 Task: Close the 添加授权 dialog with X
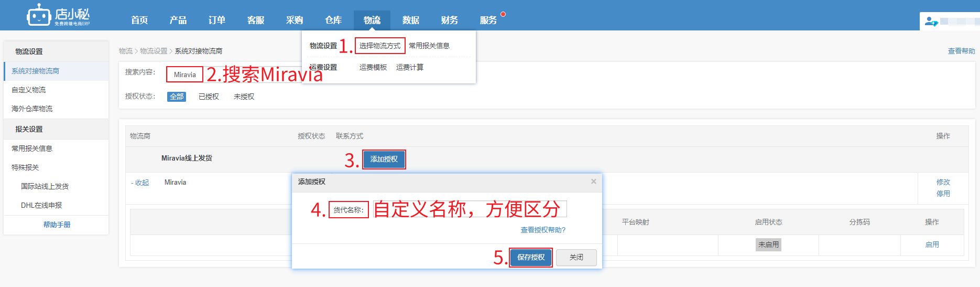(594, 182)
